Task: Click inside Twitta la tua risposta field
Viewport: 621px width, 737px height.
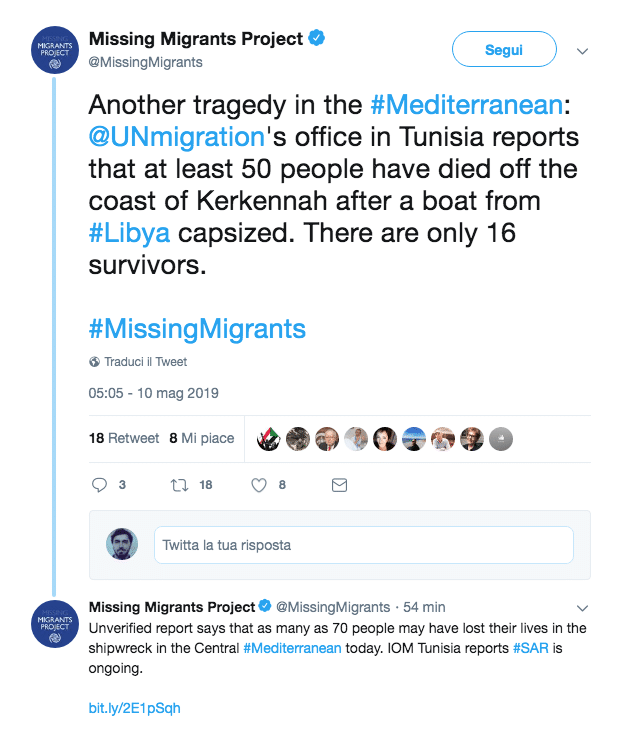Action: [x=363, y=545]
